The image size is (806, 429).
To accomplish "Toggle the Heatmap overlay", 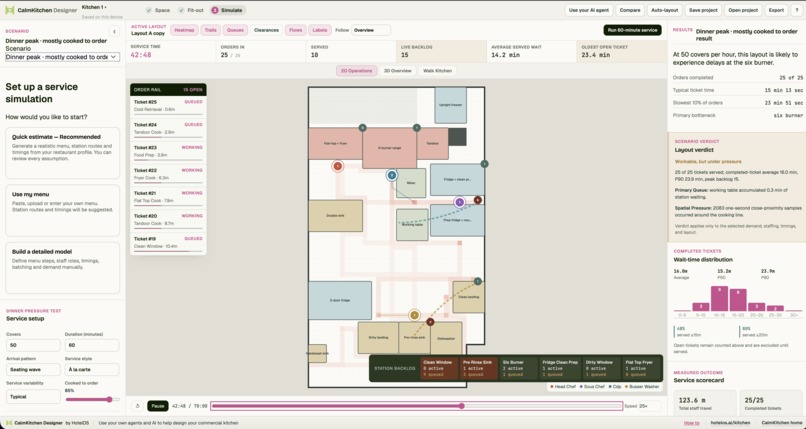I will click(184, 30).
